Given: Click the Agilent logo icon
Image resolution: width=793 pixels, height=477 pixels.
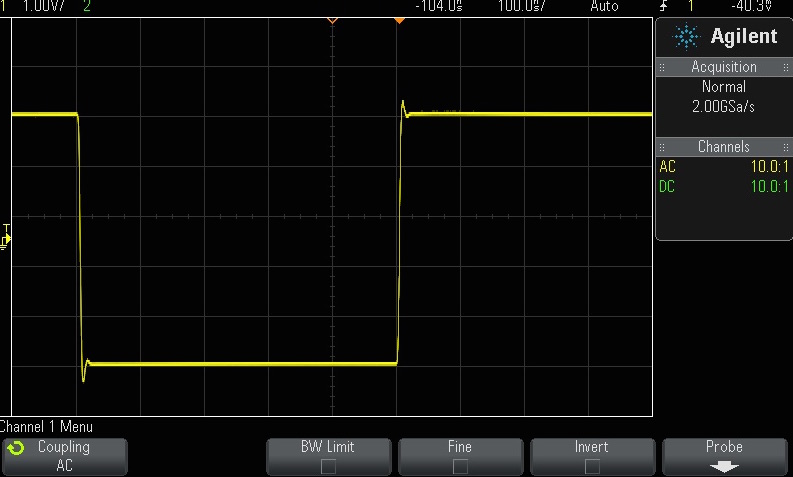Looking at the screenshot, I should (686, 37).
